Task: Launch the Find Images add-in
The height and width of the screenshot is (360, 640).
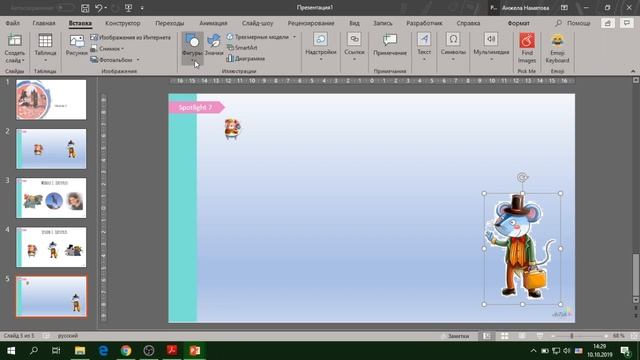Action: pos(527,48)
